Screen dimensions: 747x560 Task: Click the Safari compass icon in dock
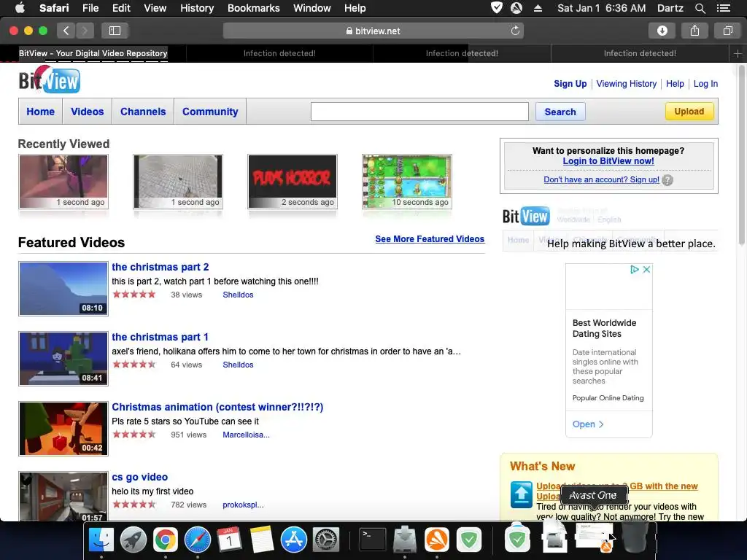197,540
